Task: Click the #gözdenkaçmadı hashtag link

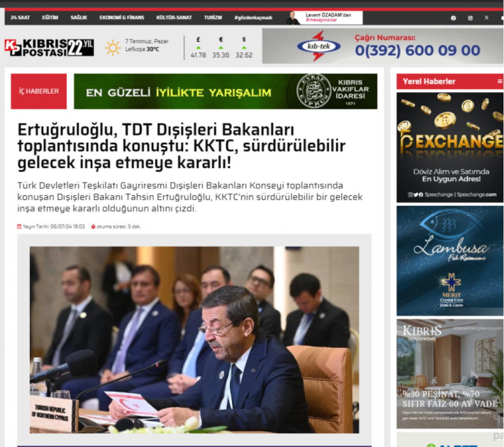Action: tap(254, 17)
